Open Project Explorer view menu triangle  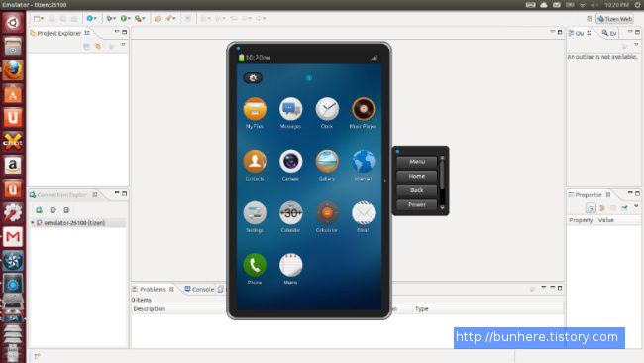point(123,45)
